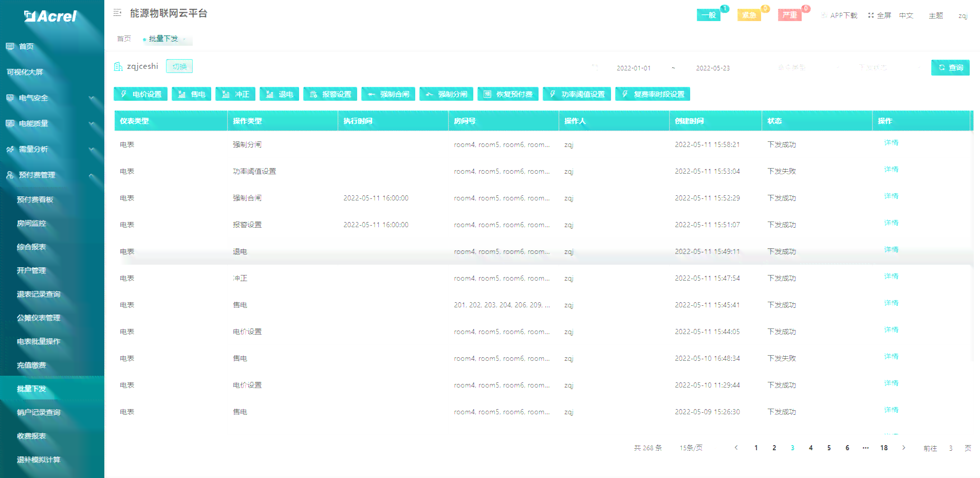Select 批量下发 in the sidebar

click(x=52, y=389)
